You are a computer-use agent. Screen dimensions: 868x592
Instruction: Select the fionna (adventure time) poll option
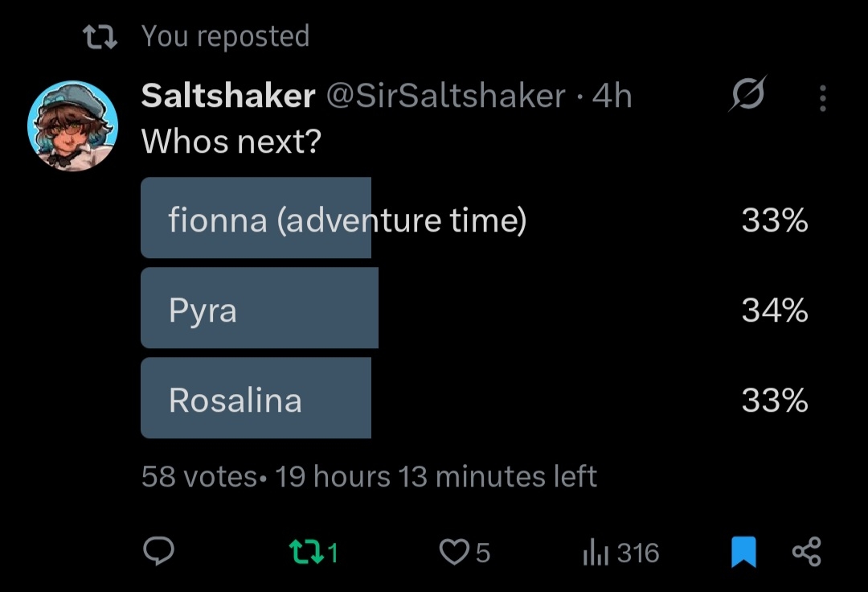(347, 219)
